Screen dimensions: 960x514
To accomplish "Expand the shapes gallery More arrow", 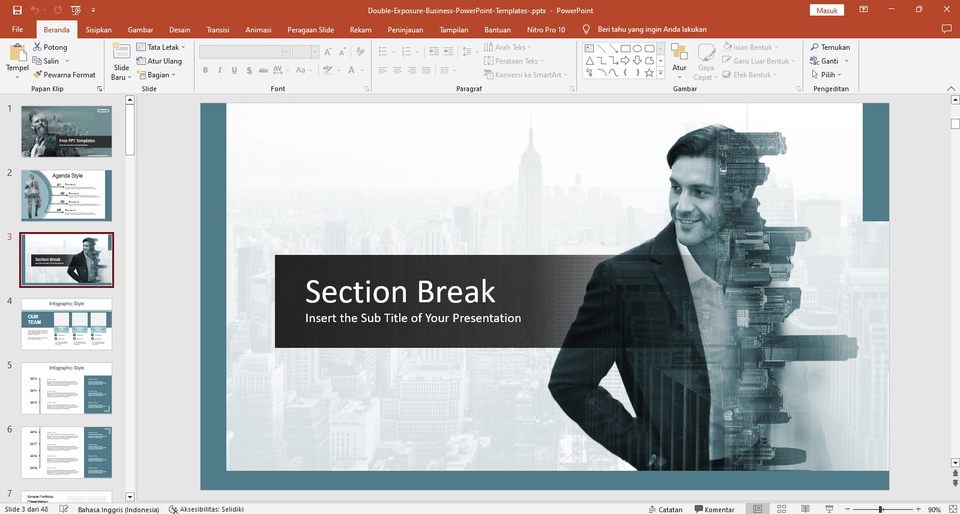I will click(661, 73).
